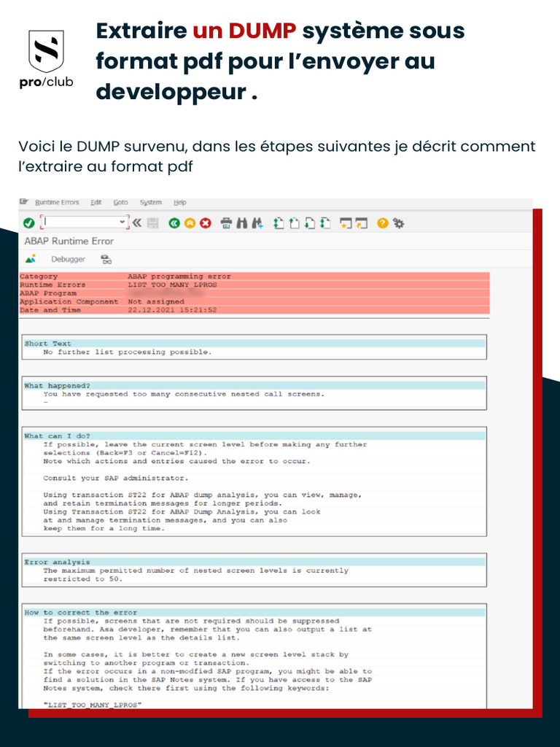The width and height of the screenshot is (560, 747).
Task: Click the "LIST_TOO_MANY_LPROS" keyword at the bottom
Action: (x=93, y=705)
